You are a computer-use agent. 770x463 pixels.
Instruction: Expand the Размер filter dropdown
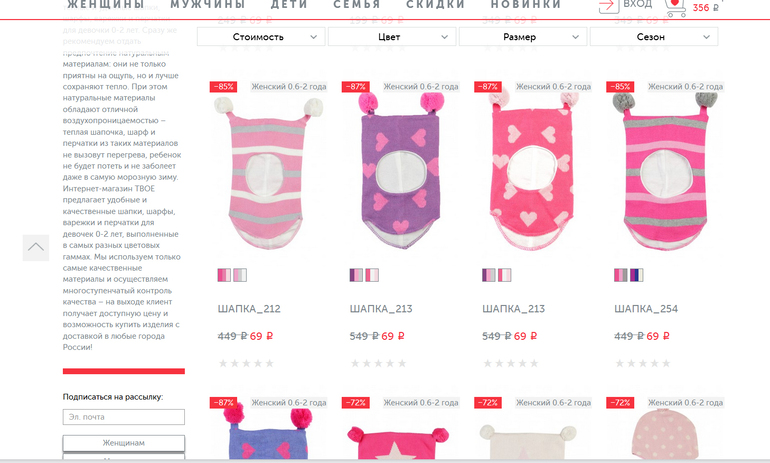tap(523, 37)
